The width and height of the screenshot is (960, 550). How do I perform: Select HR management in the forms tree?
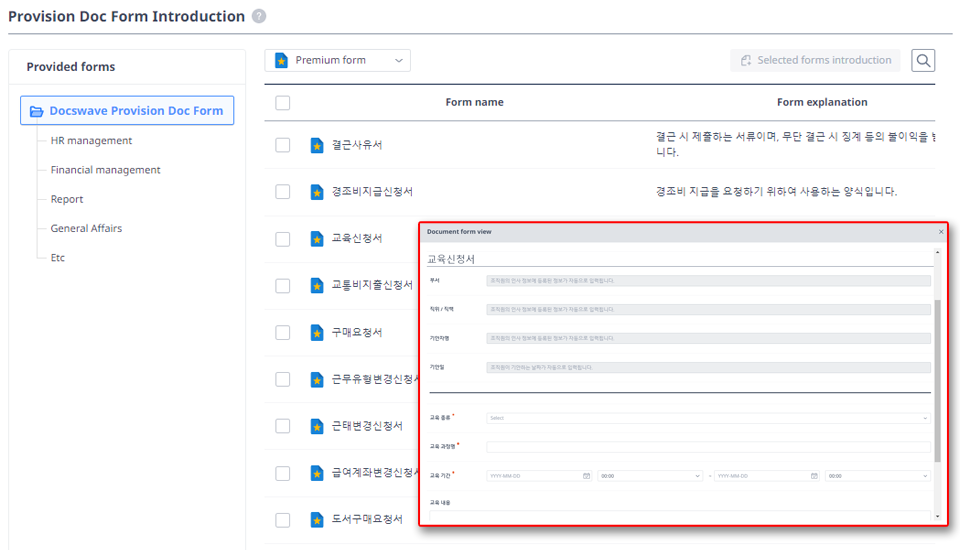point(91,140)
